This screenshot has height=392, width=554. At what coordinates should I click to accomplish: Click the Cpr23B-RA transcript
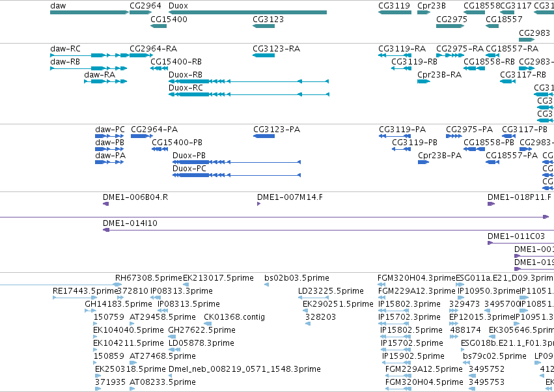click(x=424, y=81)
